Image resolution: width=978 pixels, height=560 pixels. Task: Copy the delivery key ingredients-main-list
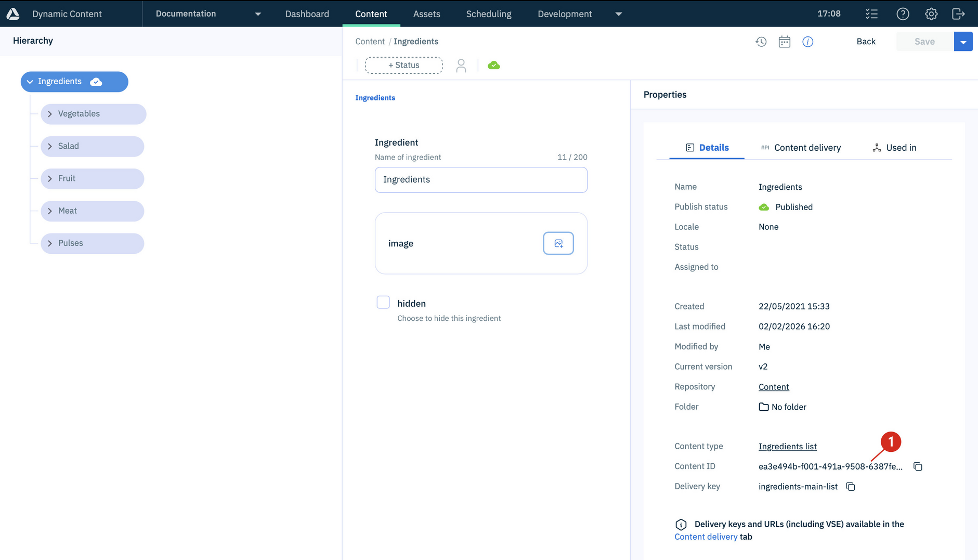[x=851, y=487]
